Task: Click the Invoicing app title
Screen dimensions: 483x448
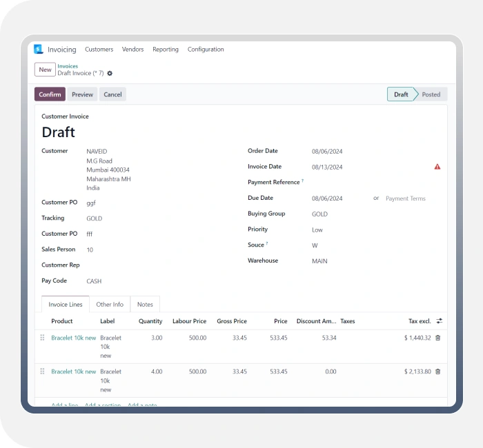Action: tap(62, 49)
